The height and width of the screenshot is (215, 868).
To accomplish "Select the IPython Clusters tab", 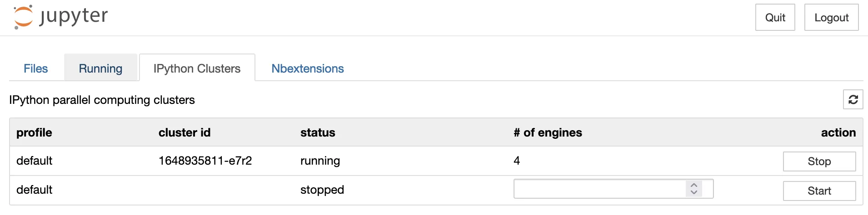I will click(197, 68).
